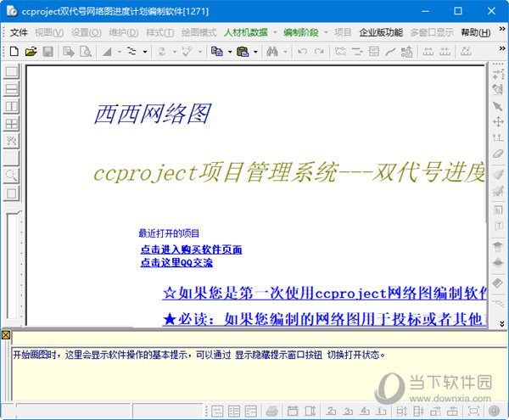This screenshot has width=509, height=420.
Task: Click link starting ☆如果您是第一次使用ccproject
Action: [x=324, y=293]
